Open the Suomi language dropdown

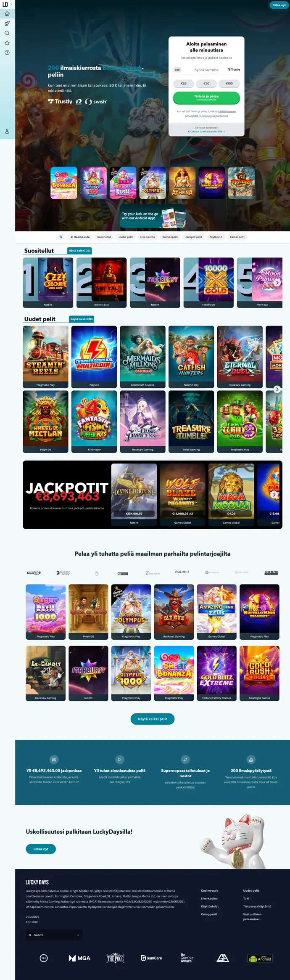point(54,935)
